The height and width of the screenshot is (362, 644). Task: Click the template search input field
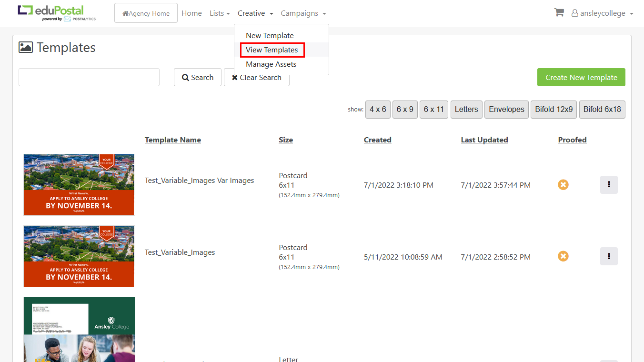(x=89, y=77)
